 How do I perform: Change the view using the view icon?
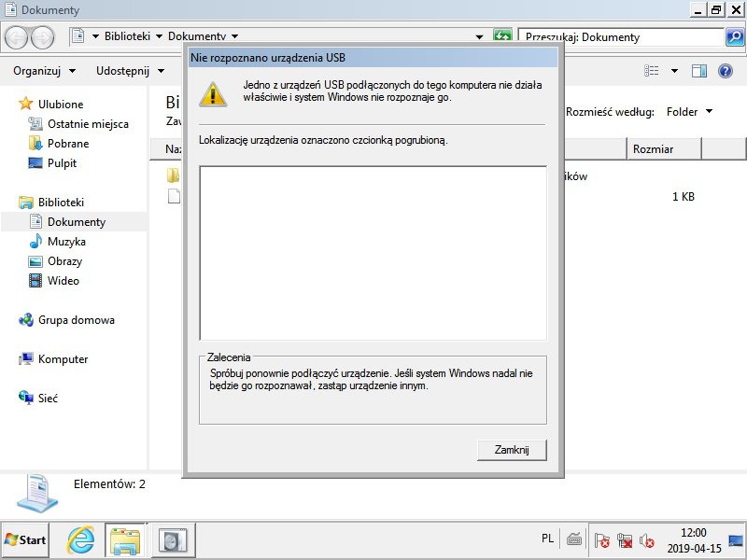pos(651,71)
